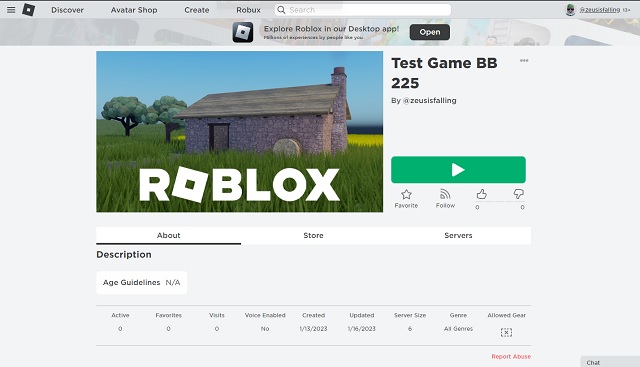
Task: Click the Description heading
Action: [x=124, y=255]
